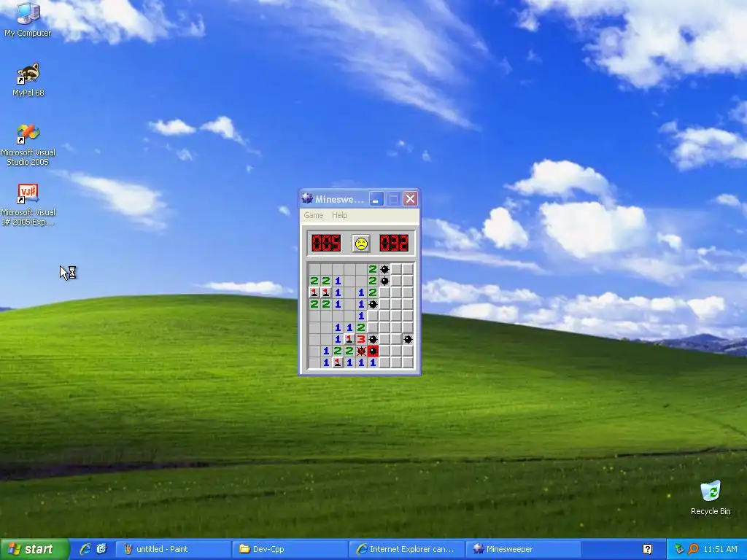The height and width of the screenshot is (560, 747).
Task: Switch to Internet Explorer taskbar button
Action: [407, 549]
